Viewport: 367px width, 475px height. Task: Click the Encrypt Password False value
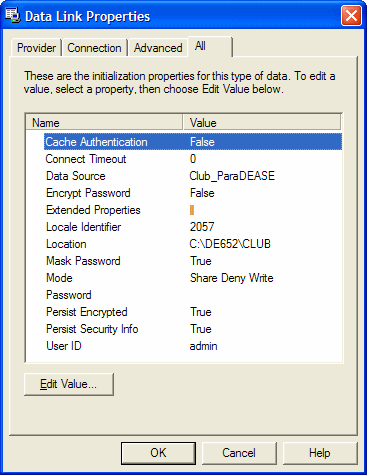click(202, 193)
